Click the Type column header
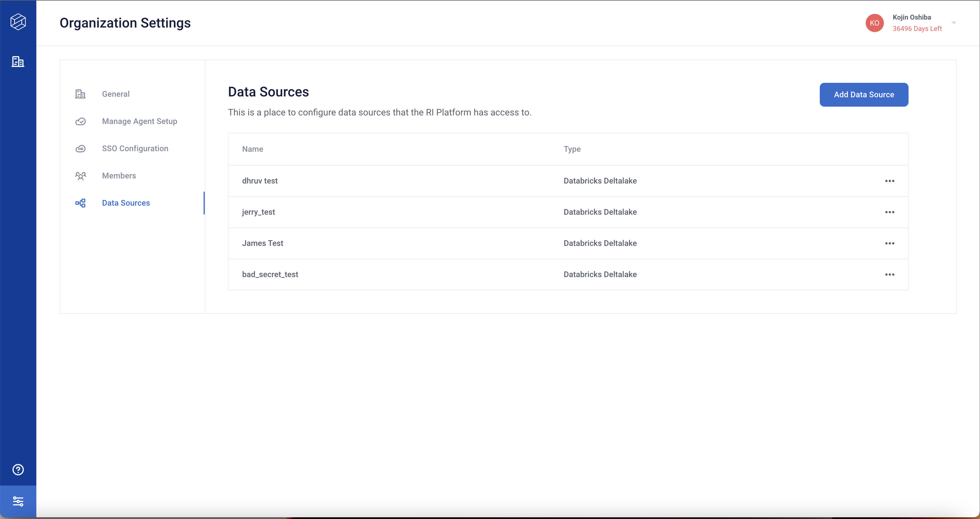980x519 pixels. 572,149
